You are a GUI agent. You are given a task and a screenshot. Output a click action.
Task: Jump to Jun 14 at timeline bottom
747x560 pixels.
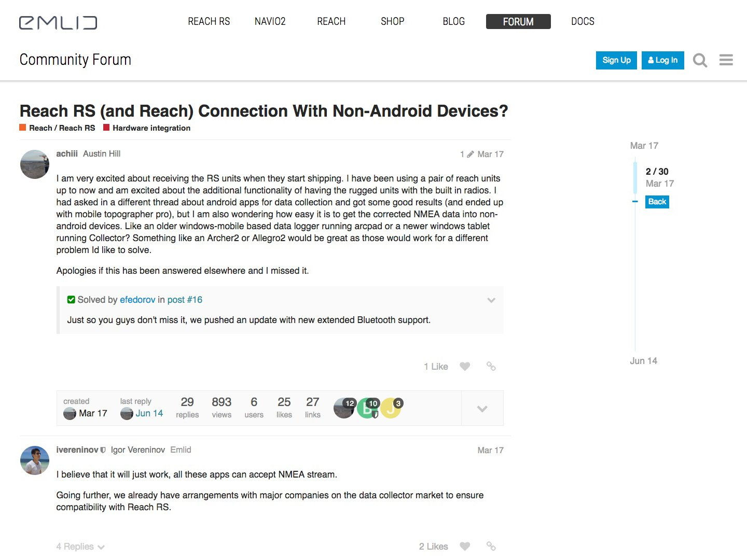pyautogui.click(x=643, y=361)
